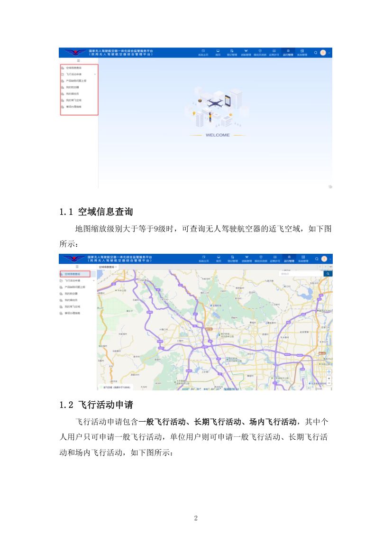The width and height of the screenshot is (392, 555).
Task: Click search magnifier in welcome screenshot header
Action: [316, 53]
